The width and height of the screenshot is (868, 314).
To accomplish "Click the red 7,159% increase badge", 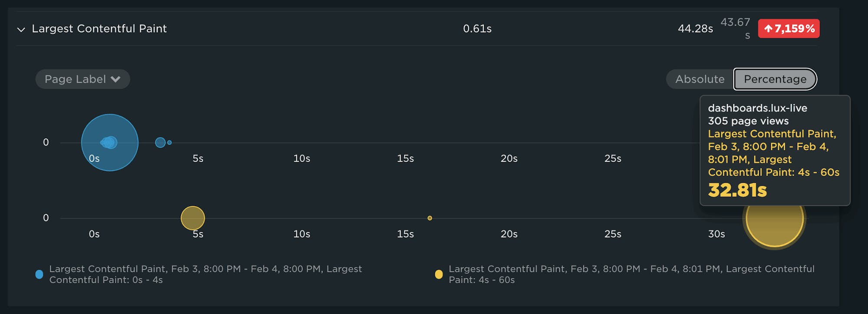I will 789,29.
